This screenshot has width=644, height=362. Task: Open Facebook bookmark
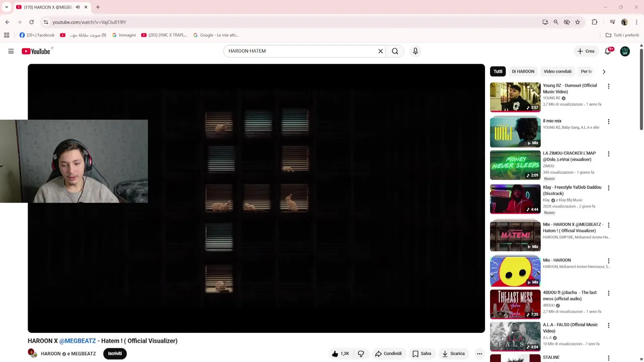coord(37,35)
